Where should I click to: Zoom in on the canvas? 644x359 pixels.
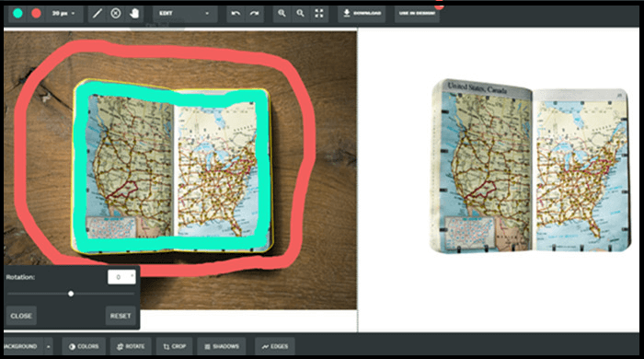[282, 14]
